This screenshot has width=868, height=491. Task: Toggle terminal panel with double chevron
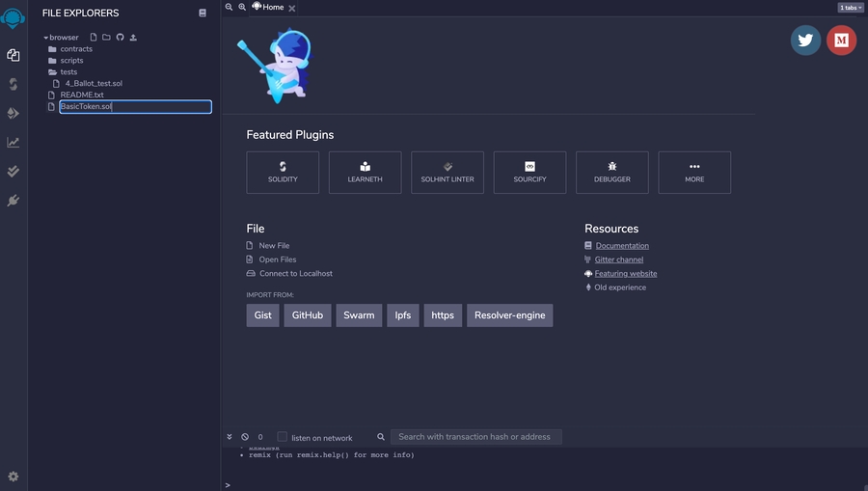230,437
